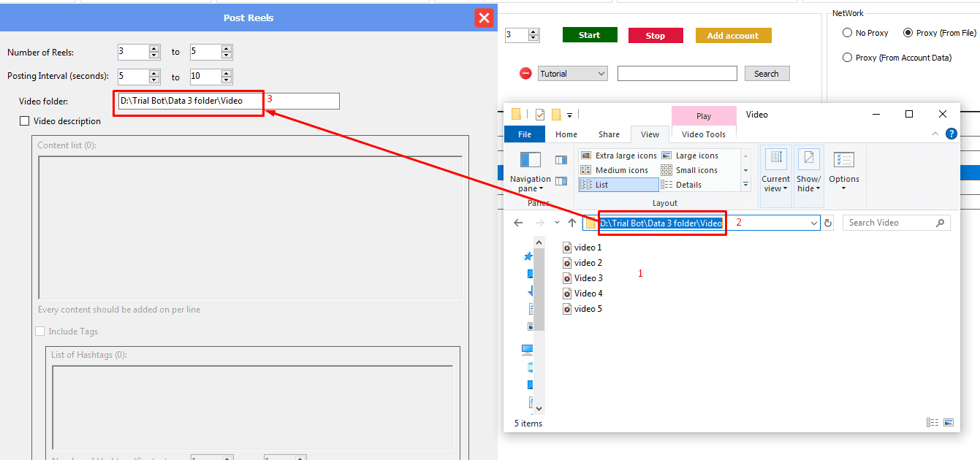Enable the Video description checkbox
The image size is (980, 460).
click(25, 121)
